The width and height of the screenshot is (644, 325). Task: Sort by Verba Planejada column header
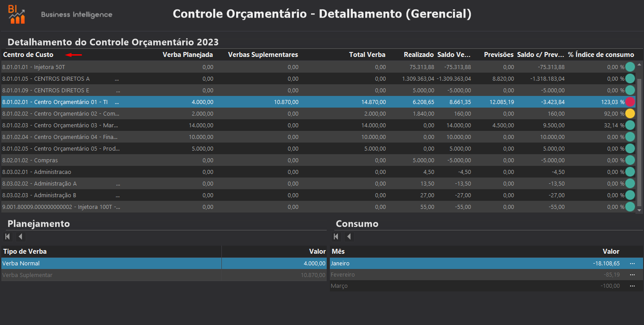(x=187, y=55)
